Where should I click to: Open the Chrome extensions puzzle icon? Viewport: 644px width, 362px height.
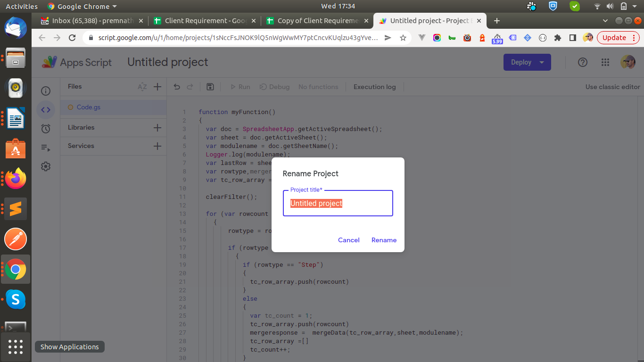pos(558,38)
